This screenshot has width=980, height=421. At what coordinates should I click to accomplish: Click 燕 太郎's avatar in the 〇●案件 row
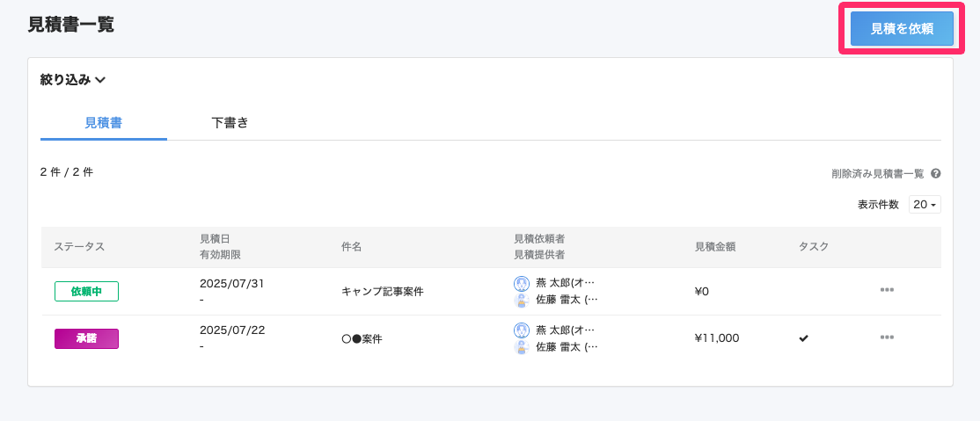click(x=522, y=330)
